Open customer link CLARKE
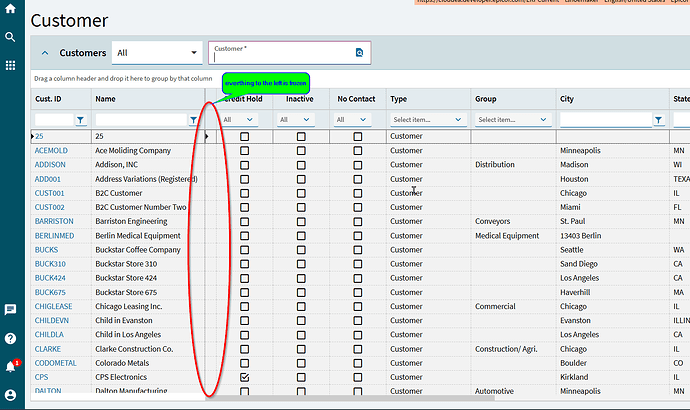This screenshot has height=410, width=690. point(48,349)
